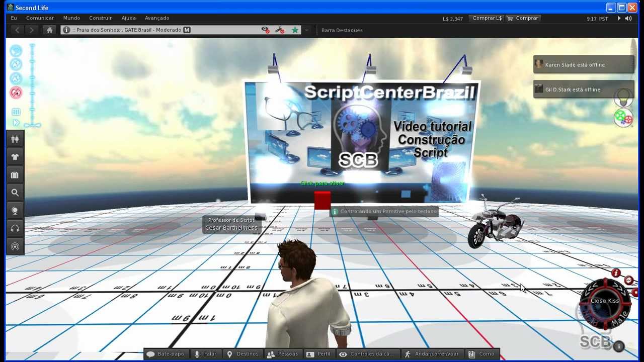
Task: Click the speaker volume icon
Action: 628,19
